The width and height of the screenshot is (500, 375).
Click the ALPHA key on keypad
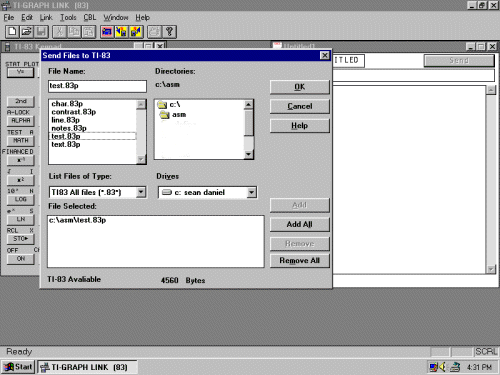point(21,121)
